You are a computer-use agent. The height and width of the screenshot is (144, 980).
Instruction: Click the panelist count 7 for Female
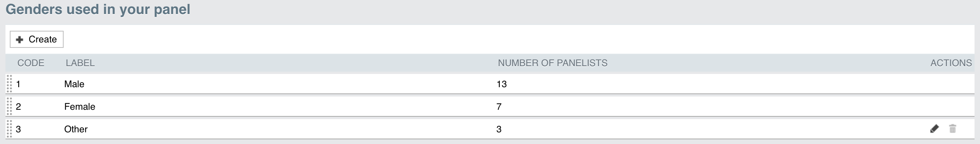(499, 107)
